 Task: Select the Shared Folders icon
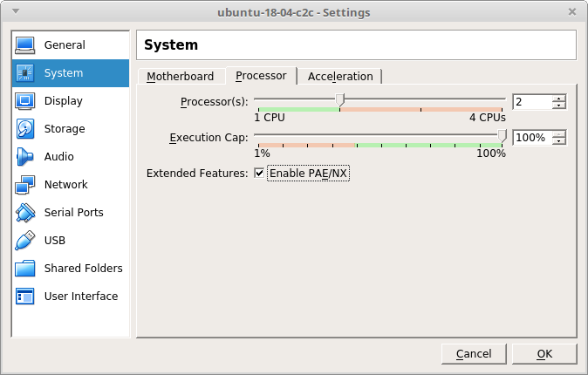(x=25, y=269)
